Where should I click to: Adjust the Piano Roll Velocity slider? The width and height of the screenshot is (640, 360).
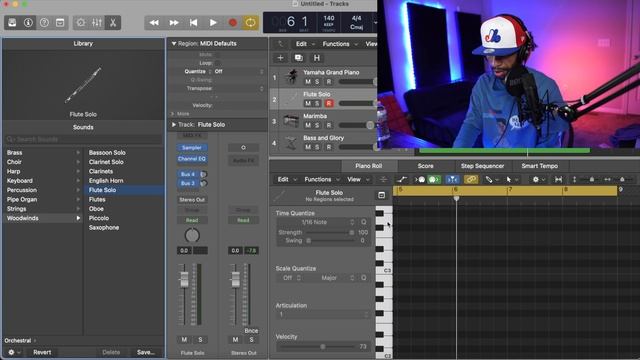pos(322,347)
